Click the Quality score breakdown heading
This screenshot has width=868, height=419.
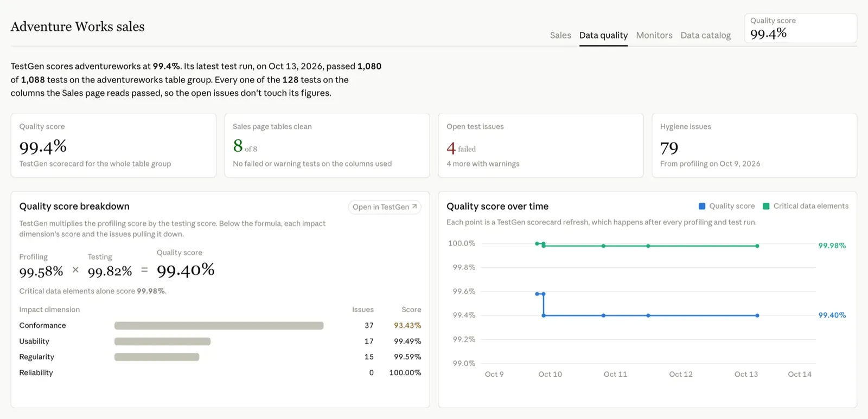pos(74,207)
